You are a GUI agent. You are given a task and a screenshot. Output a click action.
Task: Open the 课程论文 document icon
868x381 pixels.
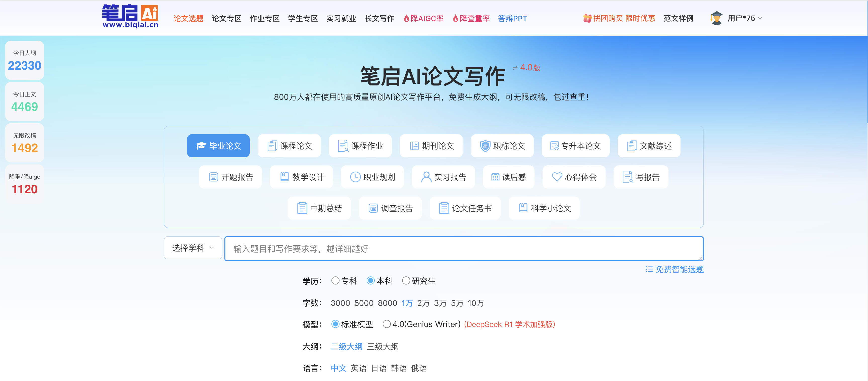tap(272, 146)
